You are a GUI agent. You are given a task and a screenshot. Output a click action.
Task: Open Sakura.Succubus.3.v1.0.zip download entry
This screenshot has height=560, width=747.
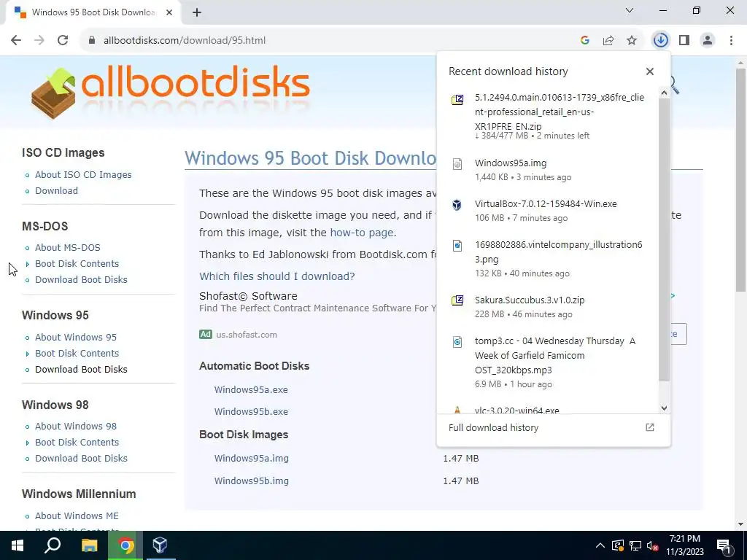pyautogui.click(x=547, y=307)
